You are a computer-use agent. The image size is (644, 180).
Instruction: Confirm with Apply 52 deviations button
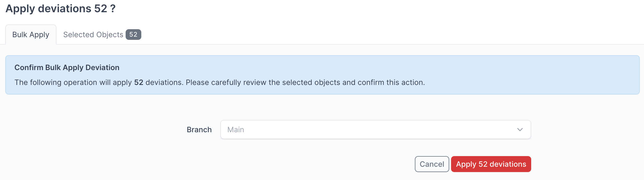pos(491,164)
